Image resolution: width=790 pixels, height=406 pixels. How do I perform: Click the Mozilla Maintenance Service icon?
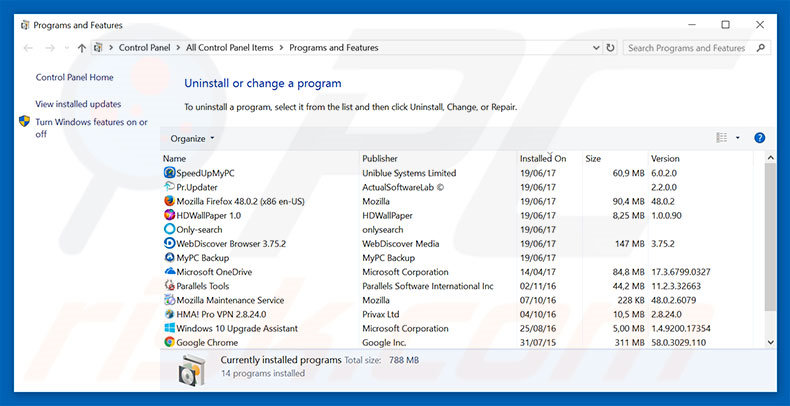[169, 300]
